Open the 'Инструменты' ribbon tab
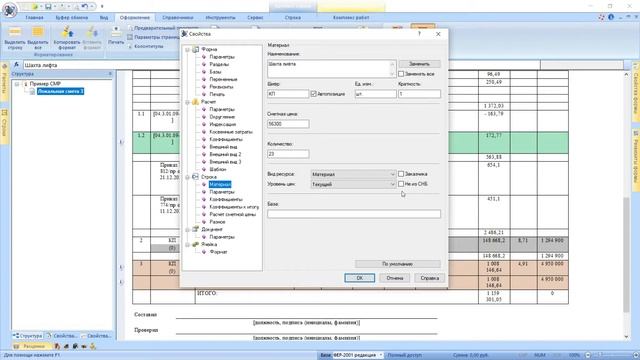This screenshot has width=640, height=360. [x=220, y=18]
